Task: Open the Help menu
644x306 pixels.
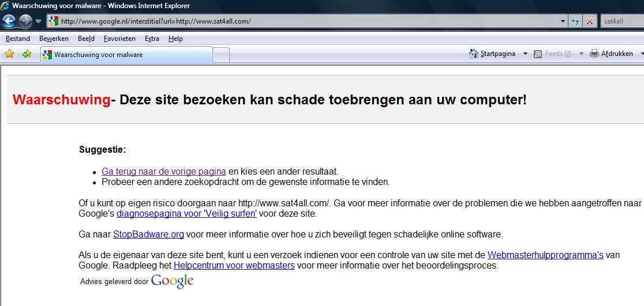Action: pyautogui.click(x=175, y=39)
